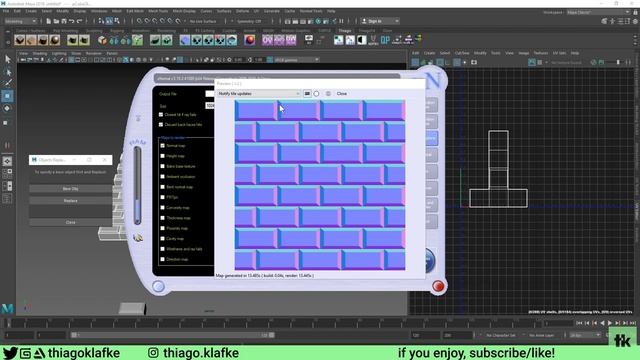Click the Save Scene icon

tap(64, 21)
